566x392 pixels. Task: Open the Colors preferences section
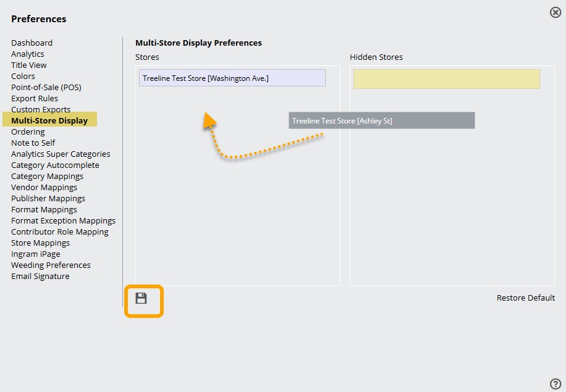pos(23,76)
